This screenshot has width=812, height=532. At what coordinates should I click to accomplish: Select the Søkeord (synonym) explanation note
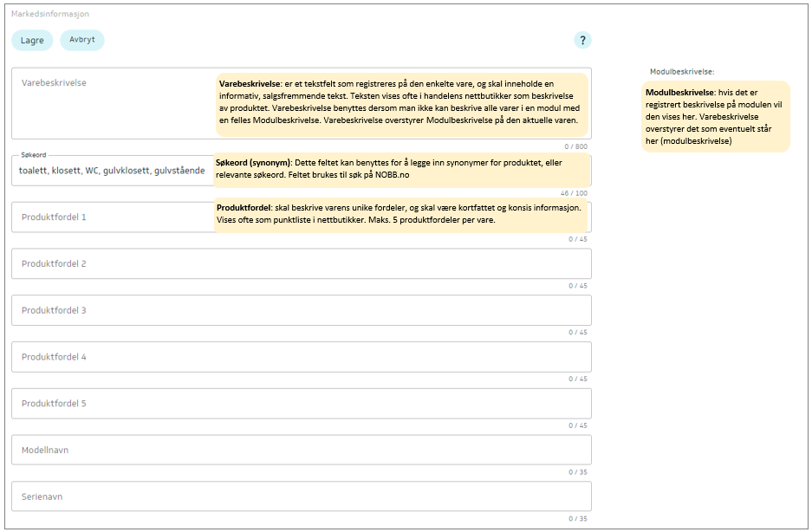coord(402,169)
